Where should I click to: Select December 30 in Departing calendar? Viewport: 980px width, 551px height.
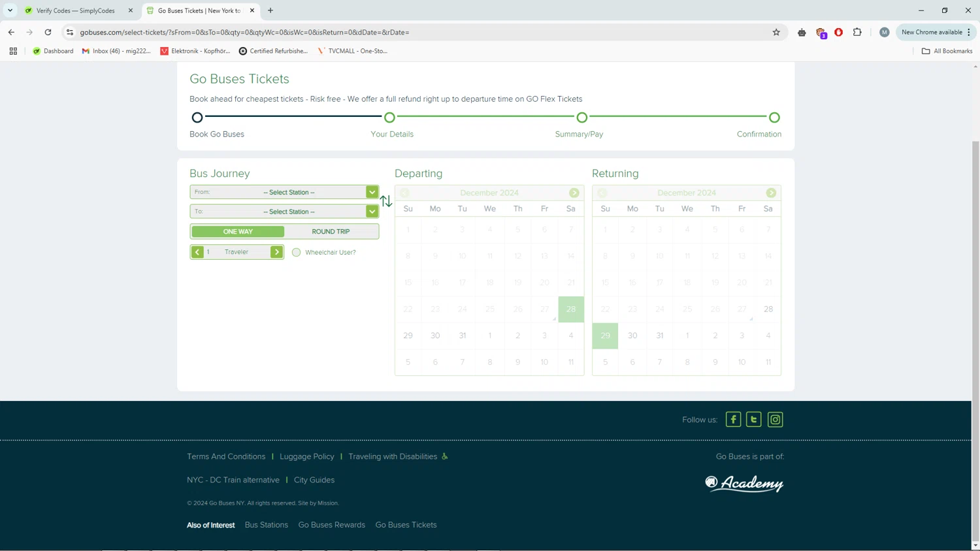click(x=435, y=336)
